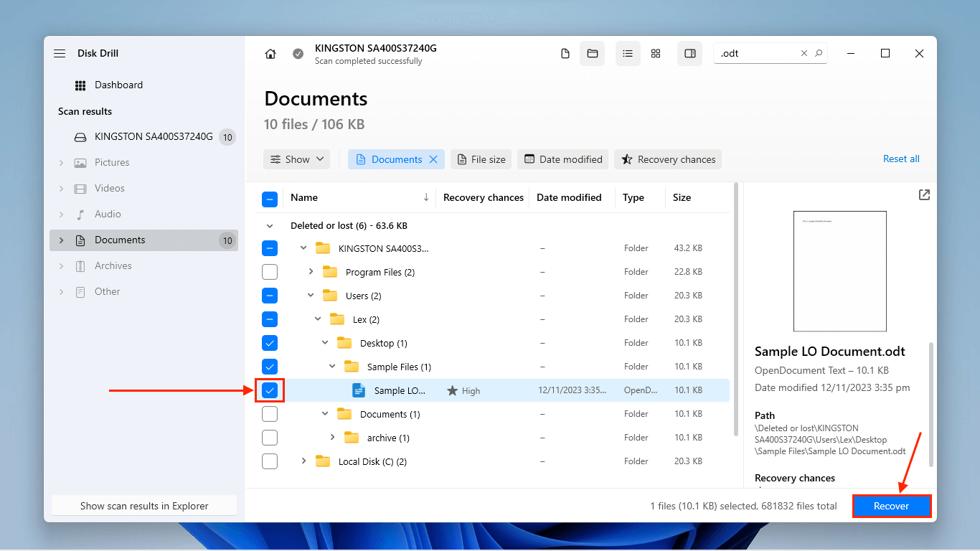This screenshot has width=980, height=551.
Task: Expand the archive folder row
Action: [x=332, y=438]
